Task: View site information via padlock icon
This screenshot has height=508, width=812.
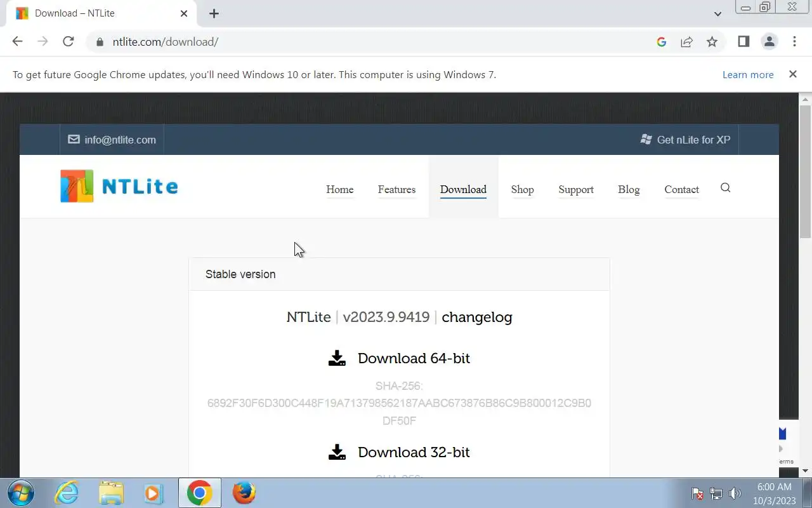Action: pos(99,42)
